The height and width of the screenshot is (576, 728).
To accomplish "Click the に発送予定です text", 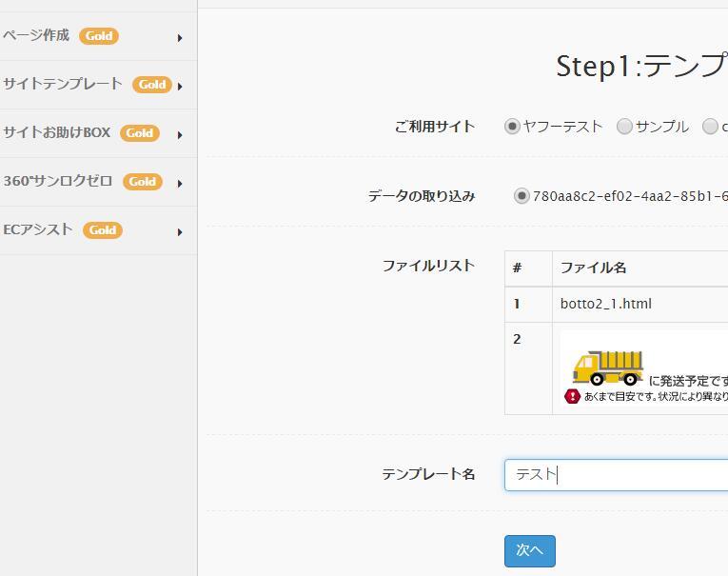I will point(688,381).
